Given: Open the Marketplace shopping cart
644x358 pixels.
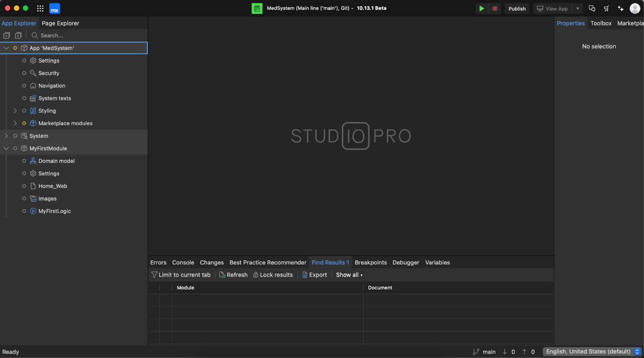Looking at the screenshot, I should [606, 8].
